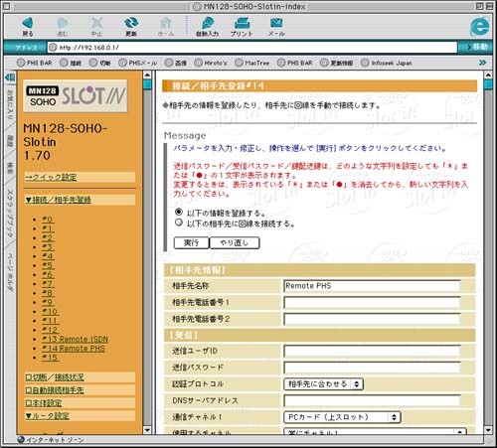Image resolution: width=497 pixels, height=448 pixels.
Task: Click the 相手先電話番号1 input field
Action: [372, 302]
